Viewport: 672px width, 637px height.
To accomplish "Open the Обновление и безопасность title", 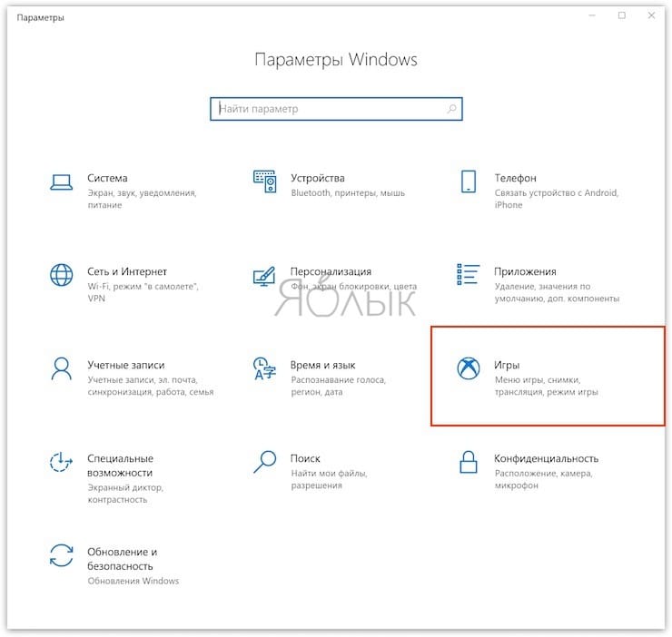I will tap(123, 559).
